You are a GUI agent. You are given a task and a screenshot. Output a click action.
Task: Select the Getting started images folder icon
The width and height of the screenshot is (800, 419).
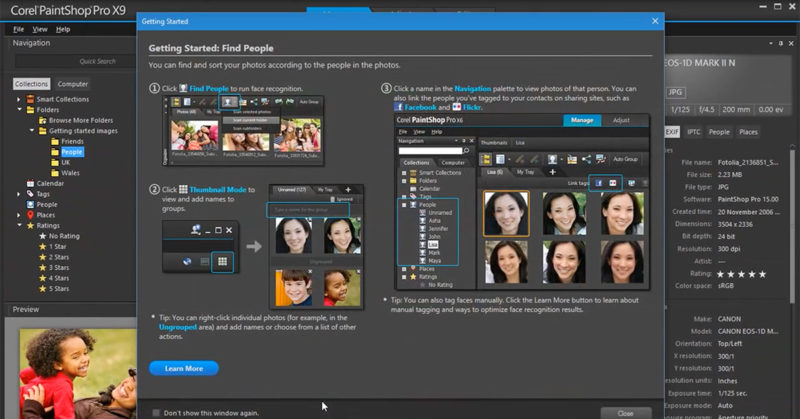tap(43, 131)
